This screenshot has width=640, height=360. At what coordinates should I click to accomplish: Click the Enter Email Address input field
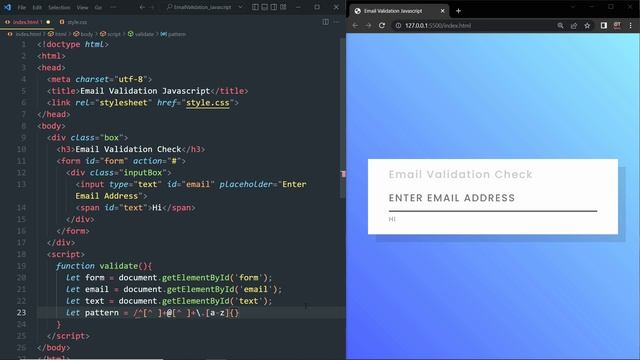click(493, 199)
